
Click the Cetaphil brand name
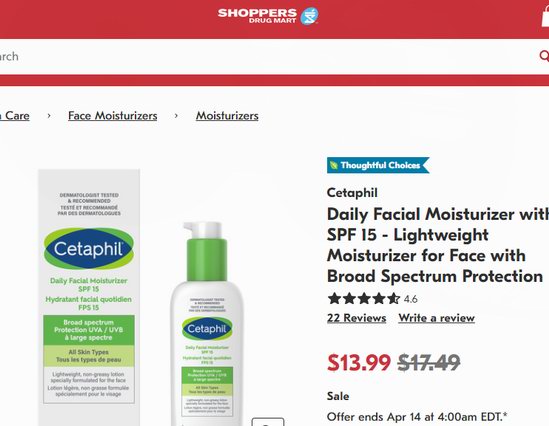coord(352,193)
